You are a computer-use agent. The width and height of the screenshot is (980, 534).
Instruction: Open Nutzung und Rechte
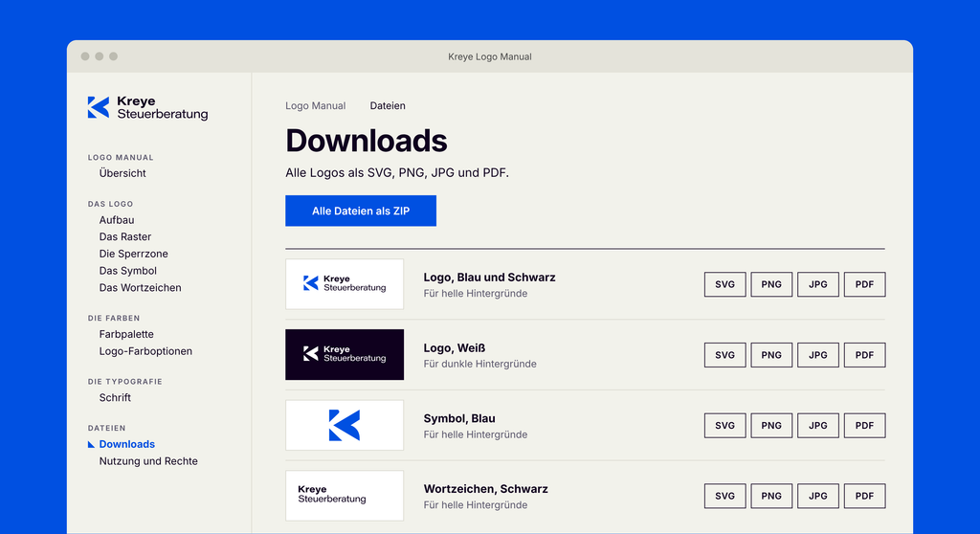coord(148,461)
